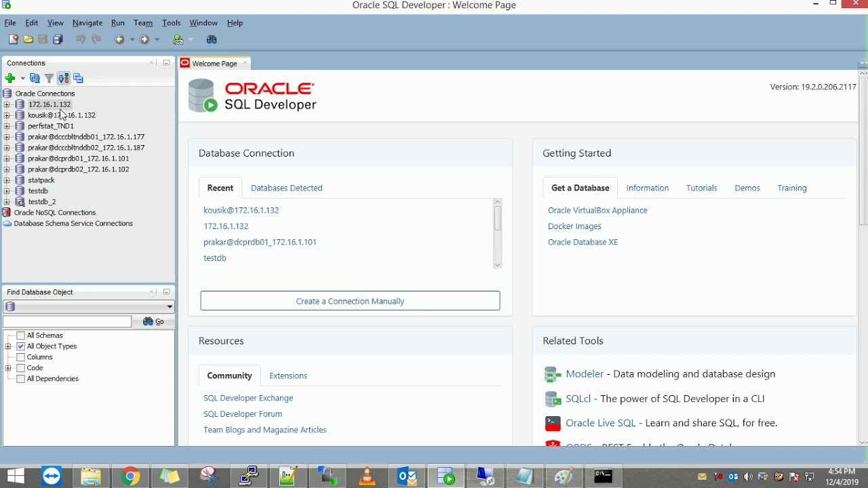Open the Oracle VirtualBox Appliance link
Screen dimensions: 868x488
[597, 211]
